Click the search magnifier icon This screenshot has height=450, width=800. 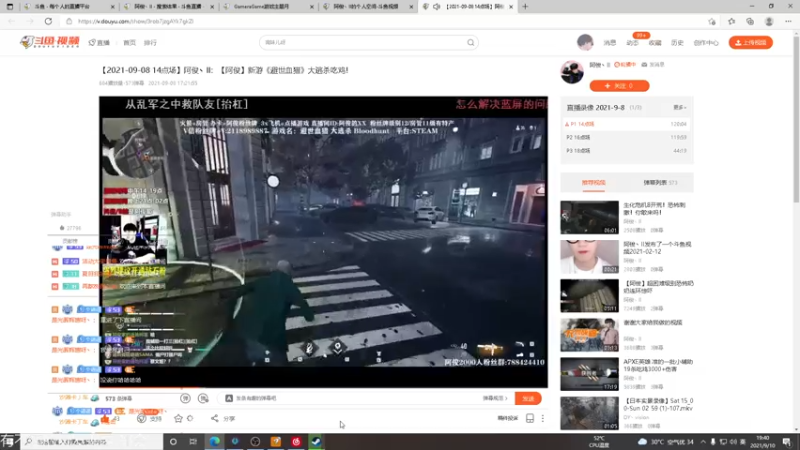click(470, 42)
